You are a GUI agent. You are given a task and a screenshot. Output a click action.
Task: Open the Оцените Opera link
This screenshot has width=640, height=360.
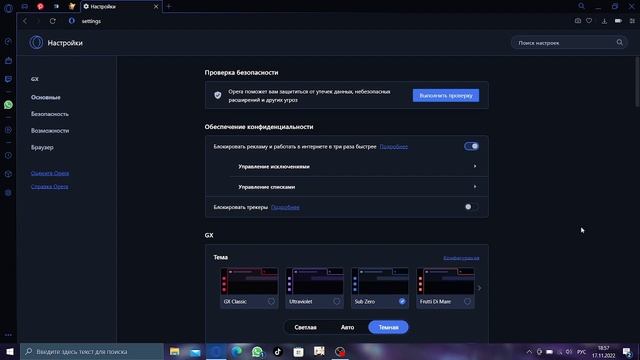(50, 173)
